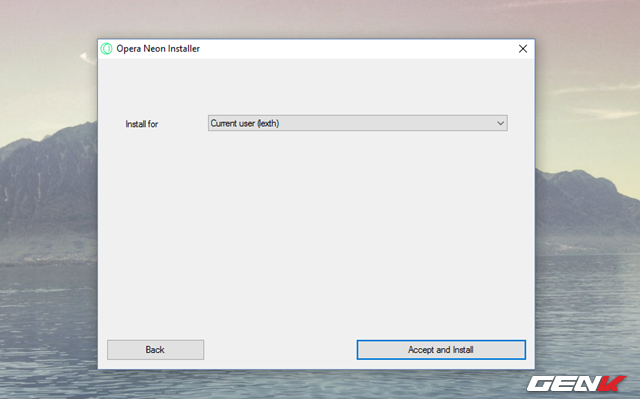Click the Accept and Install button

pyautogui.click(x=441, y=350)
